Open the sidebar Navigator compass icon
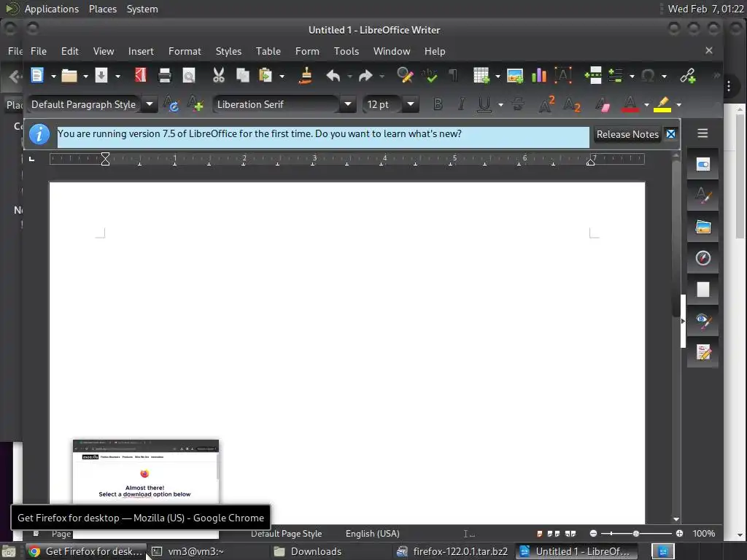The height and width of the screenshot is (560, 747). [x=703, y=258]
